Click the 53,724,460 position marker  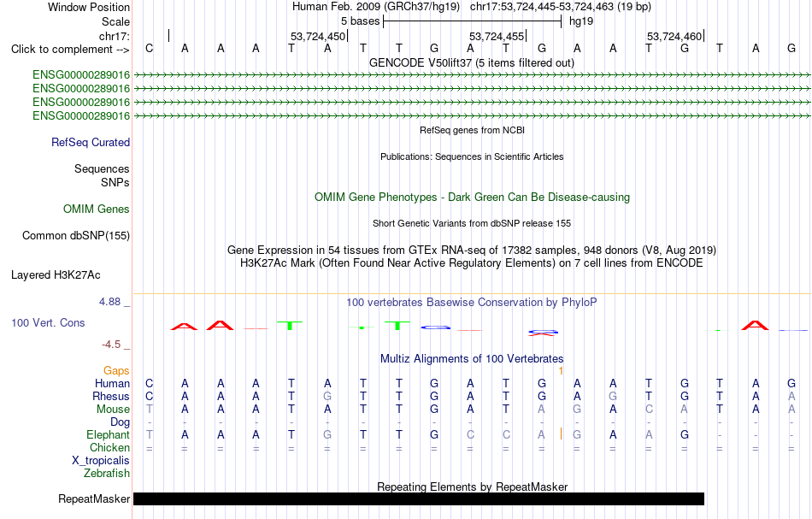(x=674, y=36)
